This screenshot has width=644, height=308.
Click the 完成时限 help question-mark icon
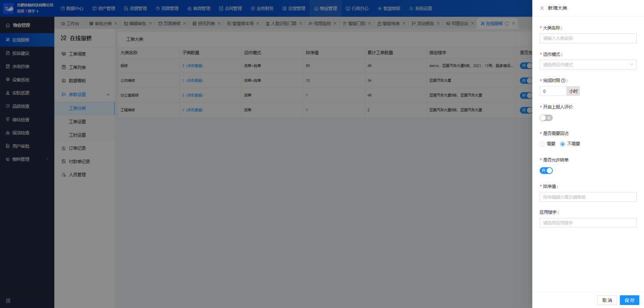563,81
